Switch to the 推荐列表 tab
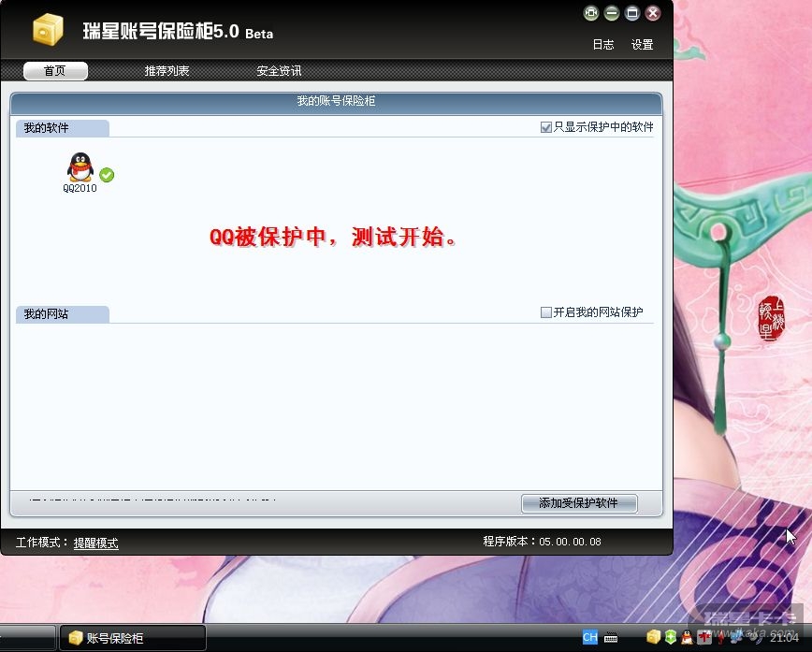This screenshot has width=812, height=652. (x=167, y=71)
